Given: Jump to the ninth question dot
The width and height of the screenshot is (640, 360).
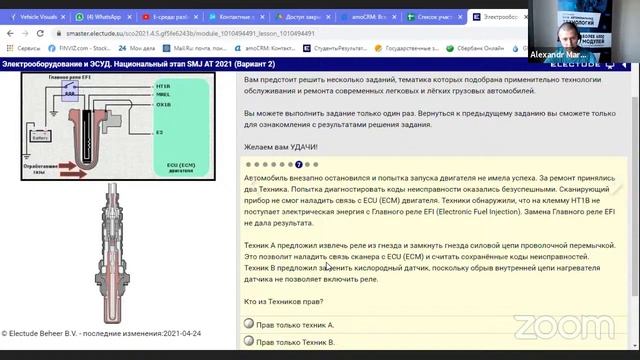Looking at the screenshot, I should (x=316, y=164).
